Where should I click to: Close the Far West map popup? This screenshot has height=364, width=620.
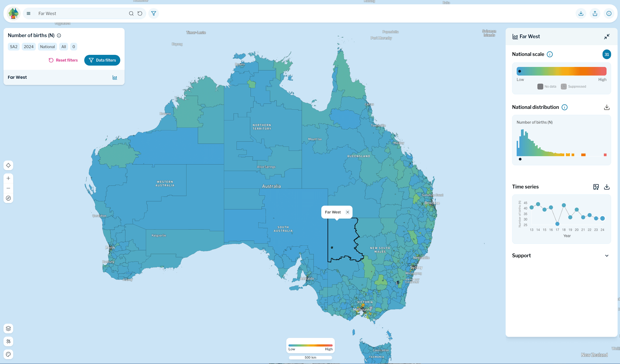pos(348,212)
